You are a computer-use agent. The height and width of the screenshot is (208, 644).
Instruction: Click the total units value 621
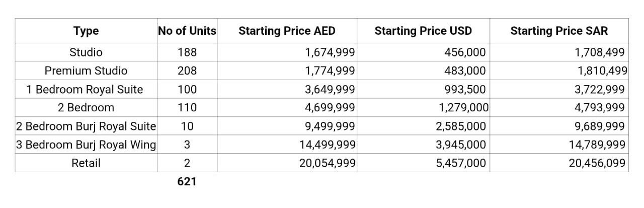point(187,182)
